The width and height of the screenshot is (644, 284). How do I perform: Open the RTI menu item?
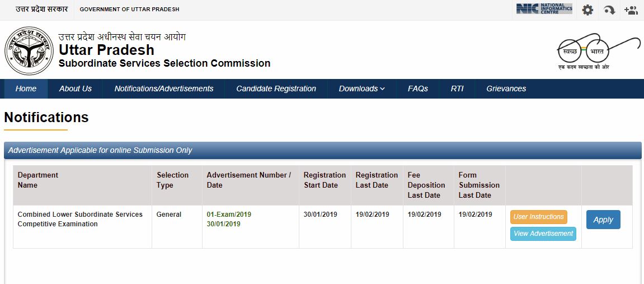click(x=457, y=89)
